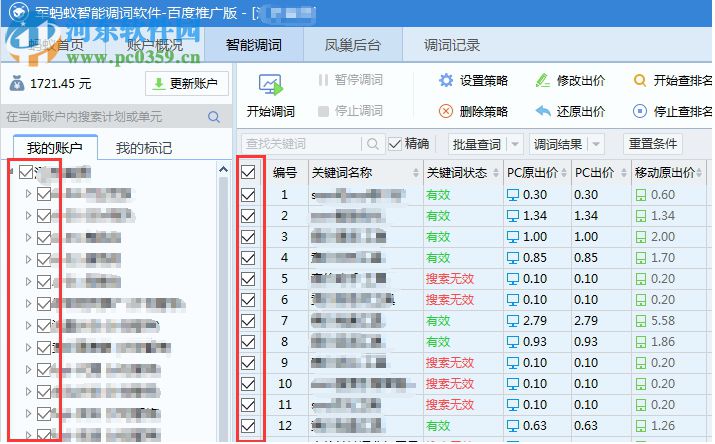Screen dimensions: 715x444
Task: Uncheck keyword row 8 checkbox
Action: tap(248, 342)
